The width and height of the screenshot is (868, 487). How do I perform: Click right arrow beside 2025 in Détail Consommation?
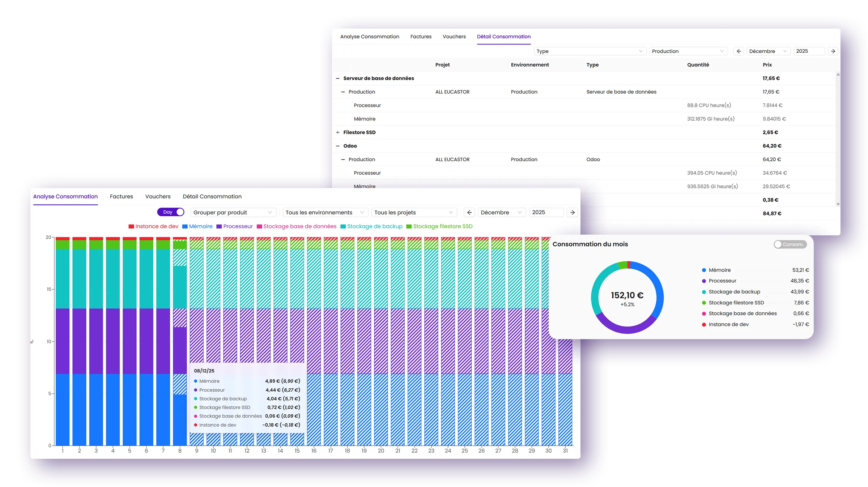[x=833, y=51]
